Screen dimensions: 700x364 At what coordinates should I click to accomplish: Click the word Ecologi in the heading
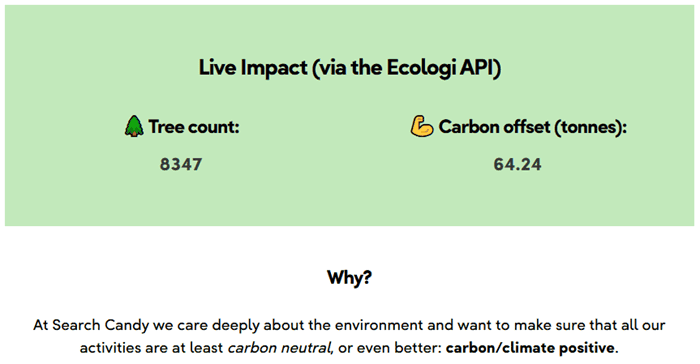(x=421, y=68)
